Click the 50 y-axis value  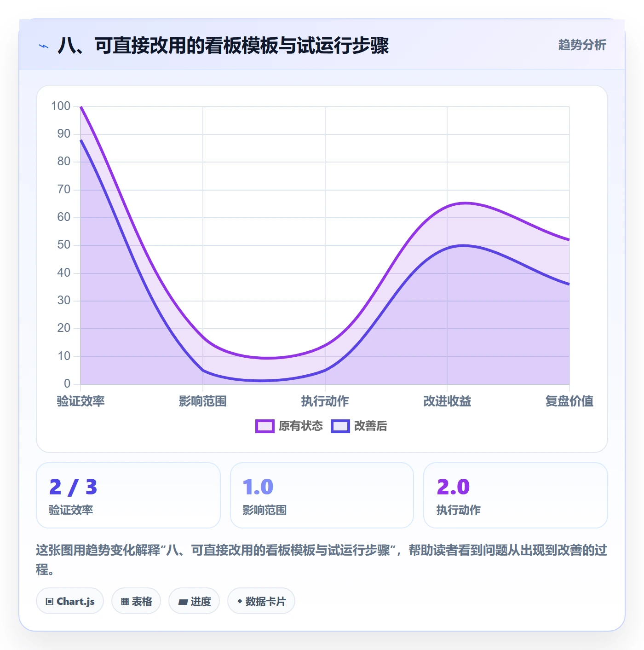pos(64,245)
